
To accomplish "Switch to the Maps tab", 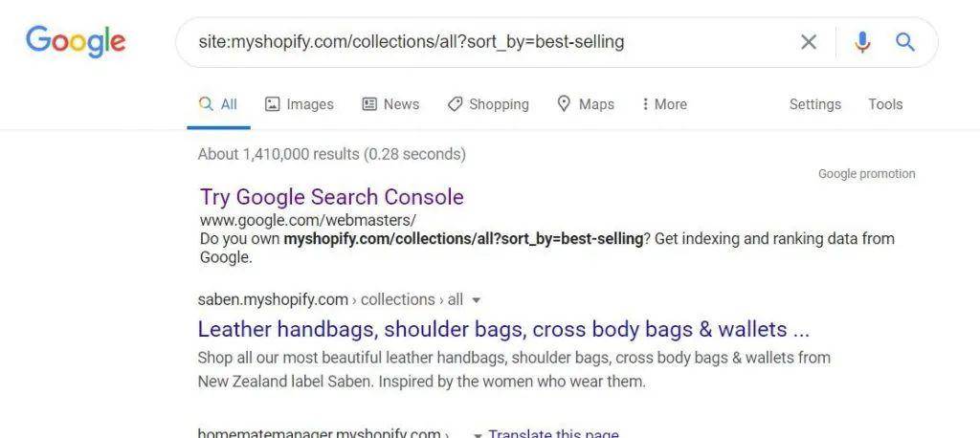I will point(586,104).
